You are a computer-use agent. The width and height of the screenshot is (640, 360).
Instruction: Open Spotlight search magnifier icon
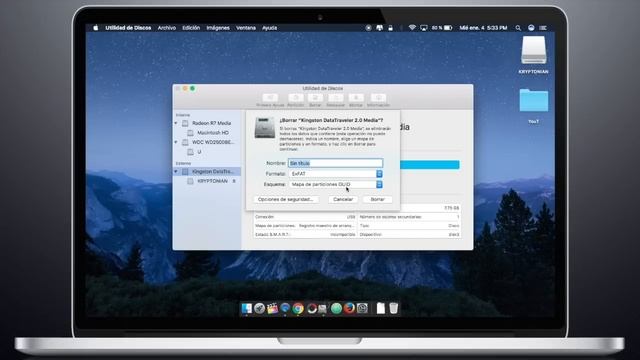click(518, 28)
